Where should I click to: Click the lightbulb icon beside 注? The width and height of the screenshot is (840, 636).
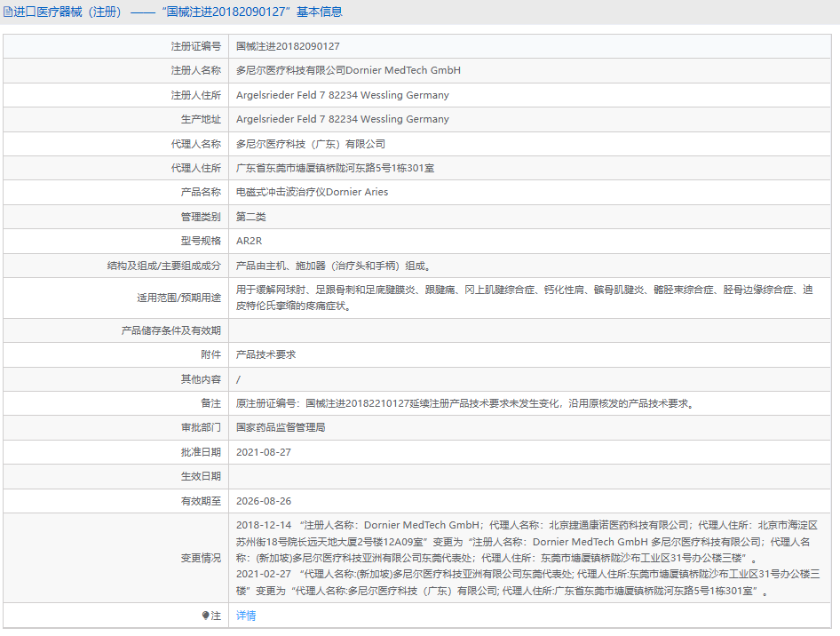(x=206, y=616)
